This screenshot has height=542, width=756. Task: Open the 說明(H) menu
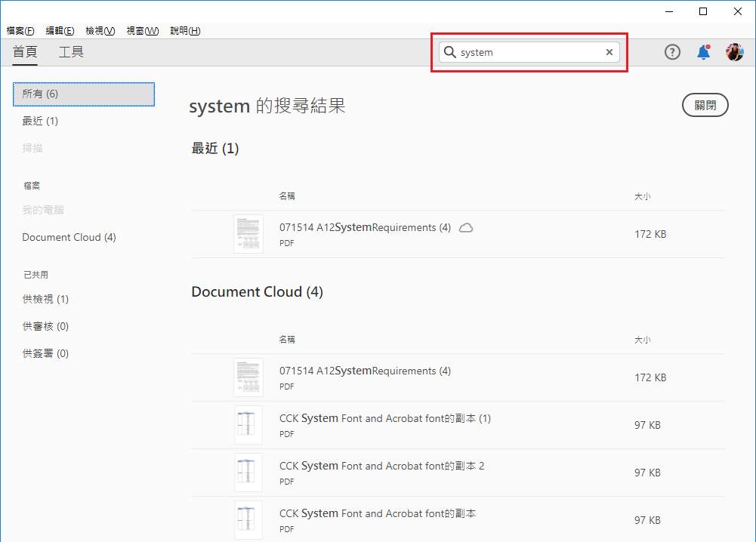coord(185,31)
